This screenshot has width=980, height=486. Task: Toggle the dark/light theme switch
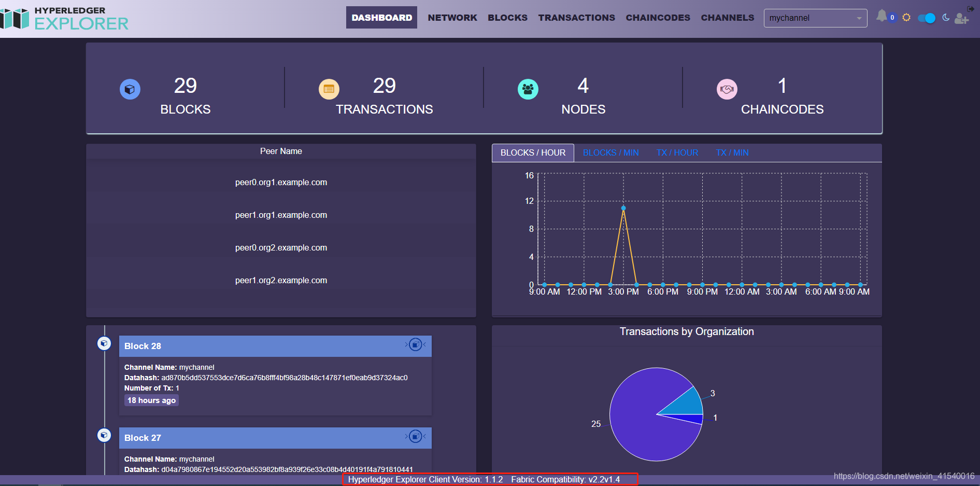(927, 18)
